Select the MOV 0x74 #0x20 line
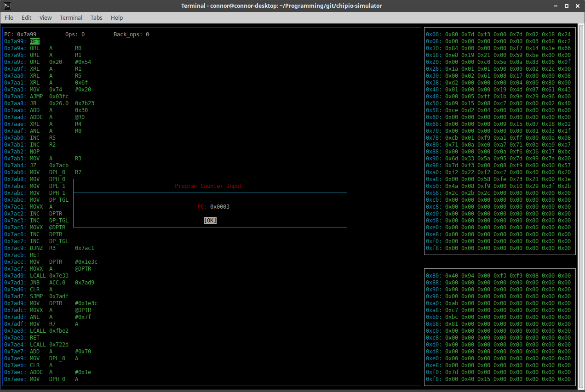This screenshot has width=585, height=392. point(48,90)
